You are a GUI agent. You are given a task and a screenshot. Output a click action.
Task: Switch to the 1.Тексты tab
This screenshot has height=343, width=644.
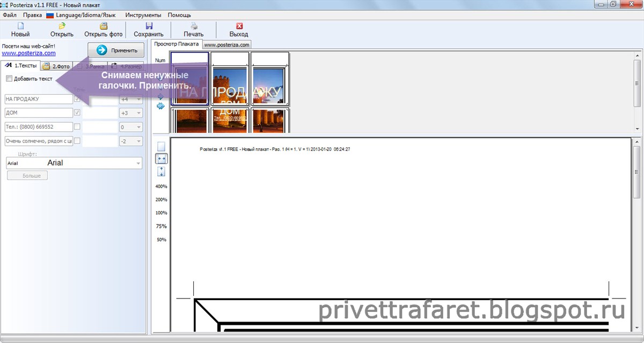point(21,66)
